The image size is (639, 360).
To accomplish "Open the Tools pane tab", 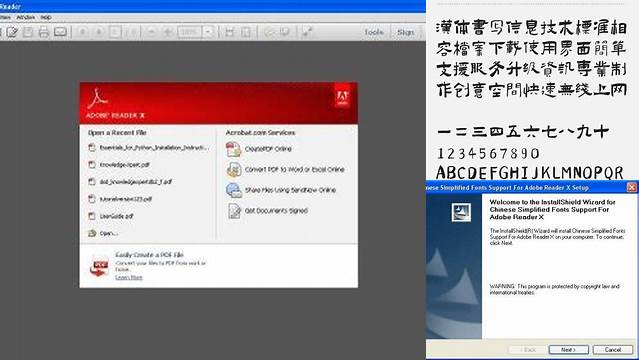I will pos(374,32).
